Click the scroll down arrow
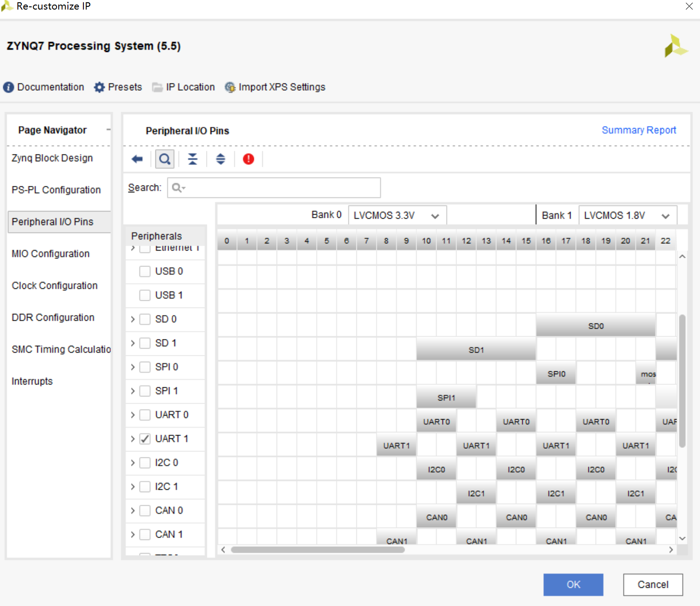The image size is (700, 606). pyautogui.click(x=682, y=538)
